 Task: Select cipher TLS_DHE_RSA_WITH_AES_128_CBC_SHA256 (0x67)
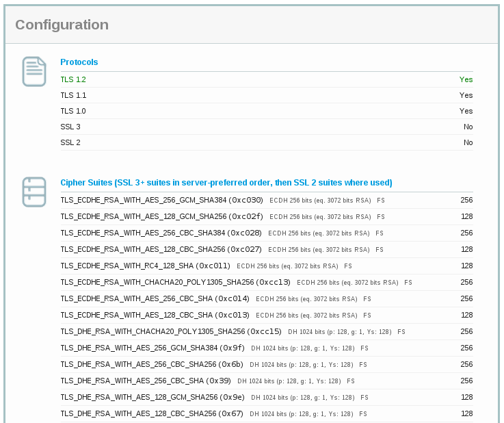[x=152, y=413]
